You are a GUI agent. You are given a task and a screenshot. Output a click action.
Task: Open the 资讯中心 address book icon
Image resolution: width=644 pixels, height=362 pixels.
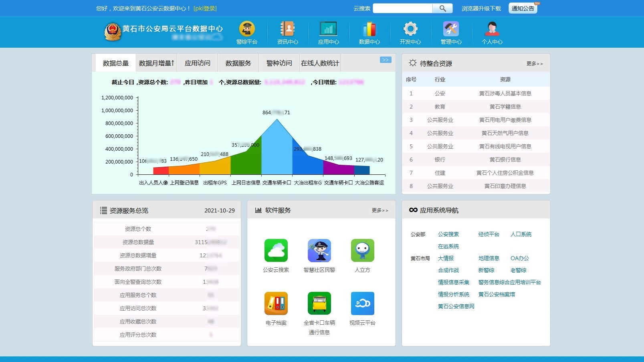[x=287, y=30]
